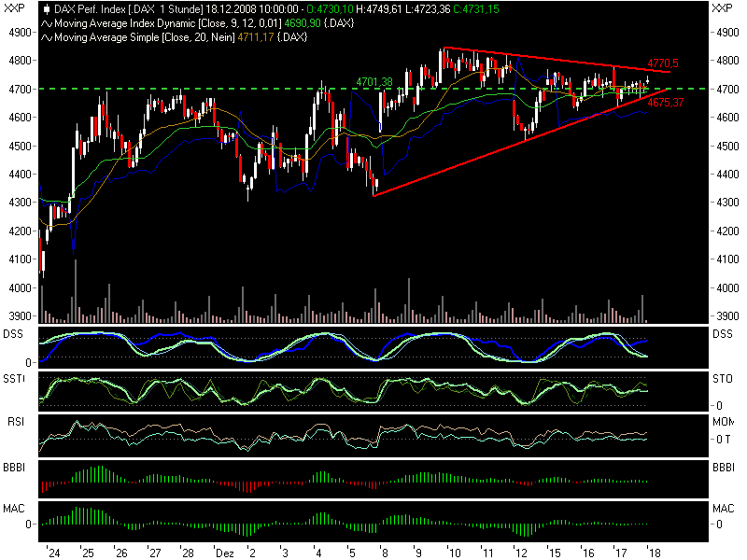This screenshot has height=560, width=747.
Task: Click the XXP label in the top-right corner
Action: pyautogui.click(x=723, y=8)
